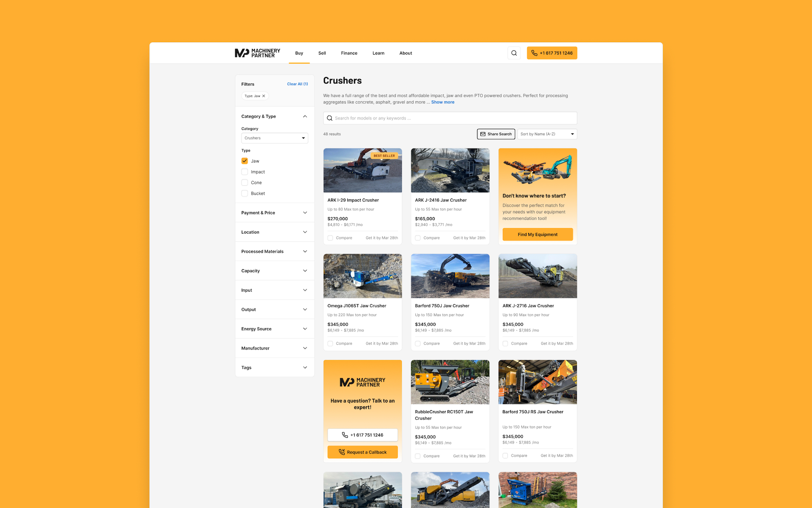This screenshot has width=812, height=508.
Task: Click the ARK J-2416 Jaw Crusher thumbnail
Action: coord(450,170)
